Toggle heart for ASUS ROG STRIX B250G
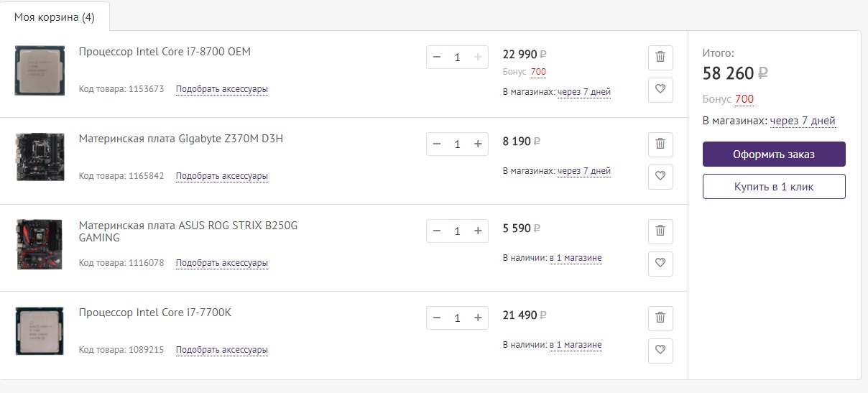This screenshot has height=393, width=868. click(660, 264)
